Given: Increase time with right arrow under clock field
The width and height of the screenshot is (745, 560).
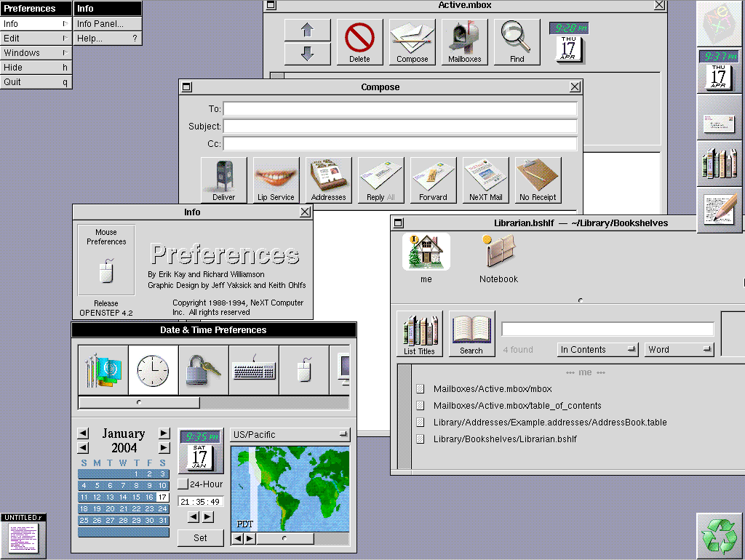Looking at the screenshot, I should point(208,517).
